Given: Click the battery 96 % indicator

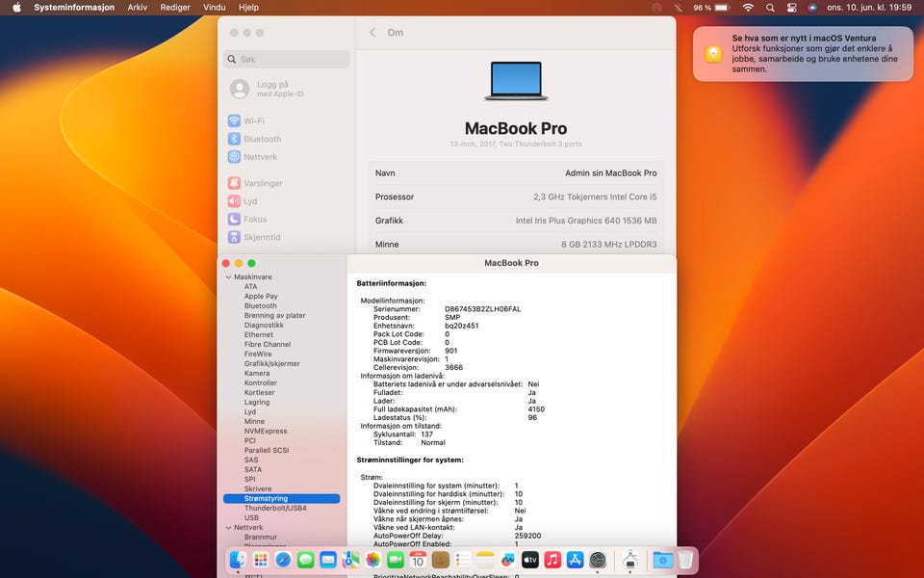Looking at the screenshot, I should point(711,8).
